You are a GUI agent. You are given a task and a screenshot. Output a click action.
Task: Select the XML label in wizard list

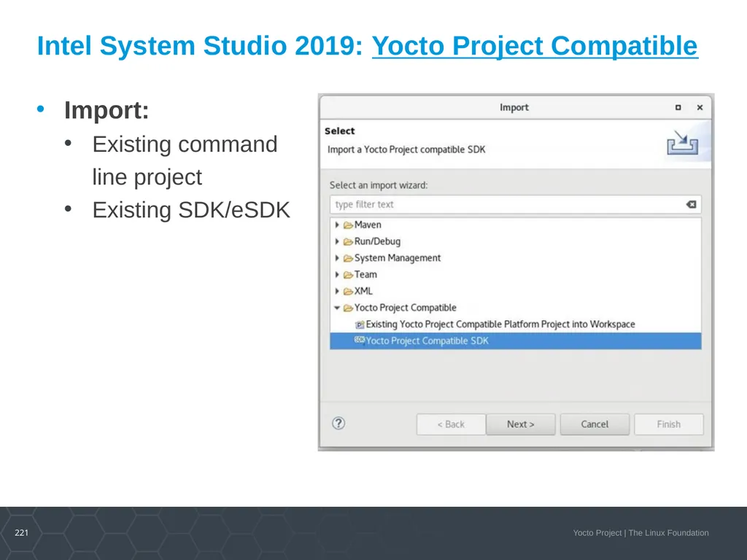[x=363, y=291]
